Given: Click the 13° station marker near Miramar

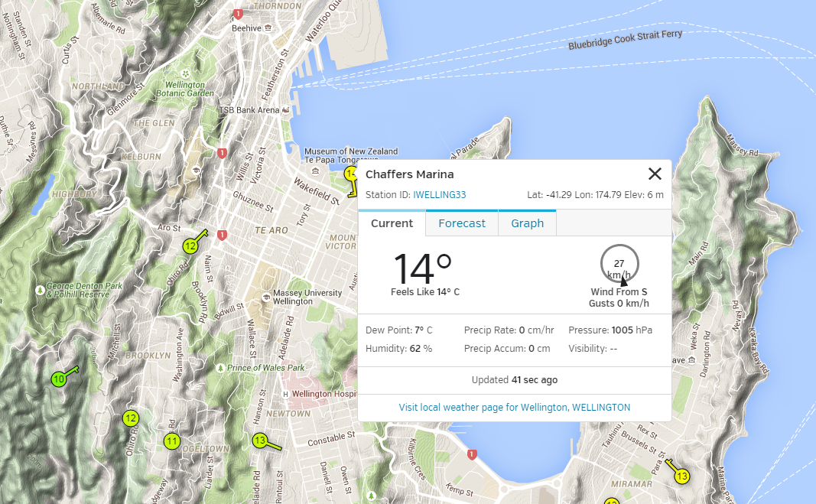Looking at the screenshot, I should [x=681, y=476].
